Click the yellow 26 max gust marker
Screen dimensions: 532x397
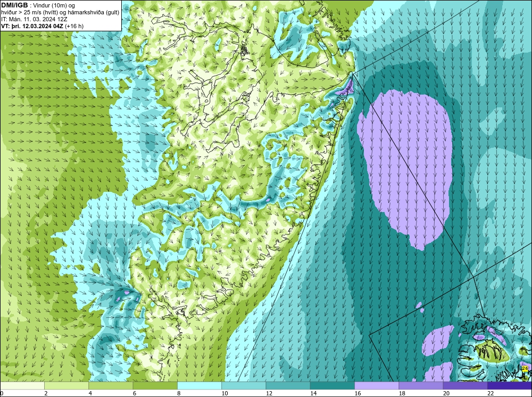(525, 368)
